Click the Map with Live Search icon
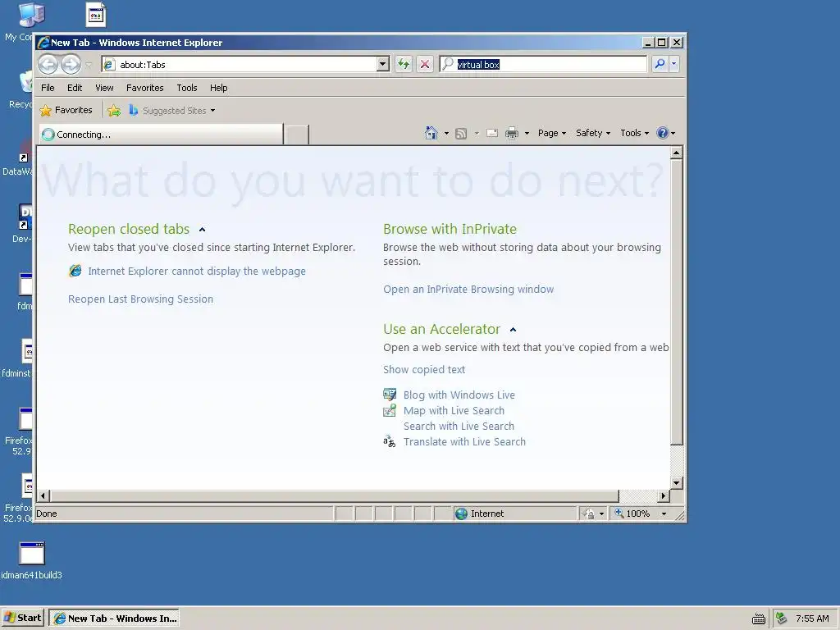840x630 pixels. [390, 410]
